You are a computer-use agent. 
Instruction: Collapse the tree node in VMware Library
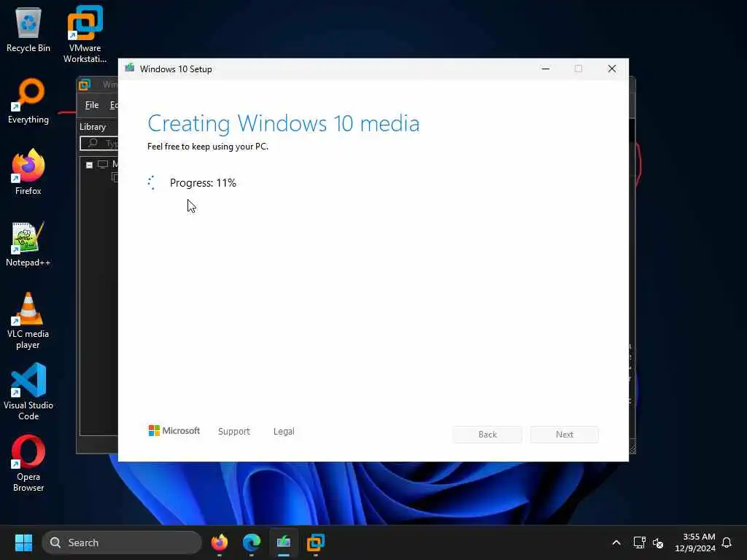pos(89,165)
